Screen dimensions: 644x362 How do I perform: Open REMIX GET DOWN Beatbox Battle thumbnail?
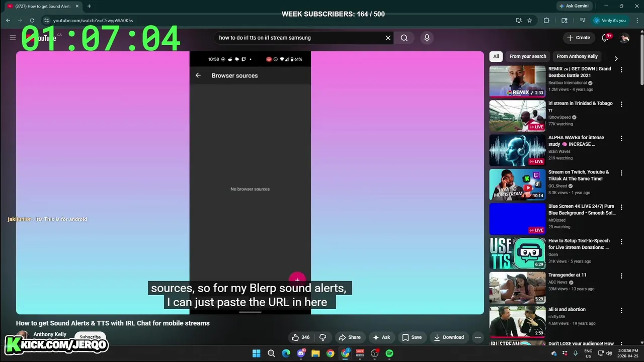click(517, 81)
